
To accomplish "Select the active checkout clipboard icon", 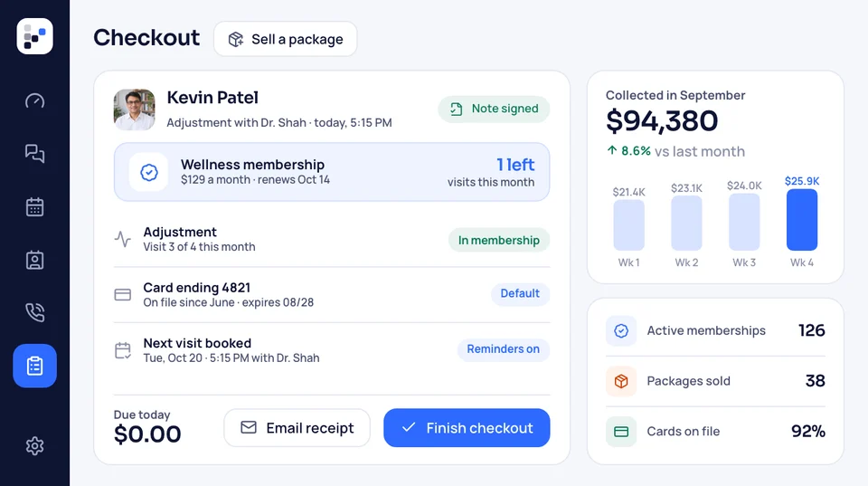I will tap(35, 366).
